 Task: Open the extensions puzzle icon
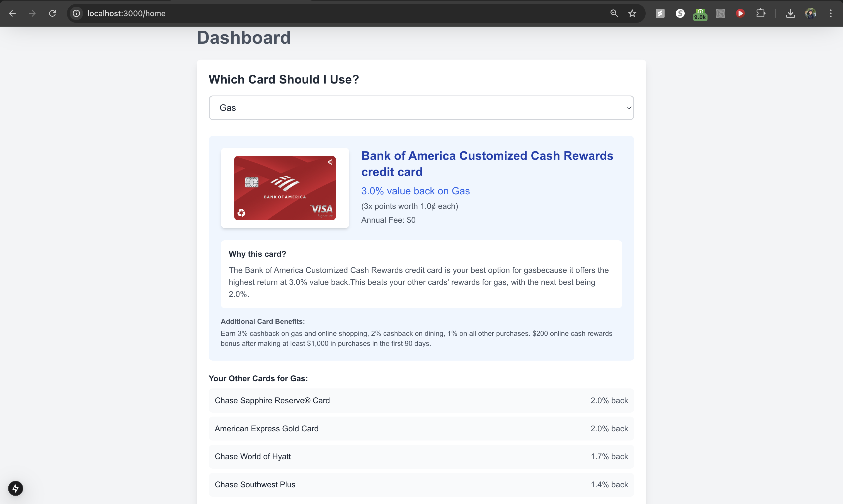pyautogui.click(x=760, y=13)
